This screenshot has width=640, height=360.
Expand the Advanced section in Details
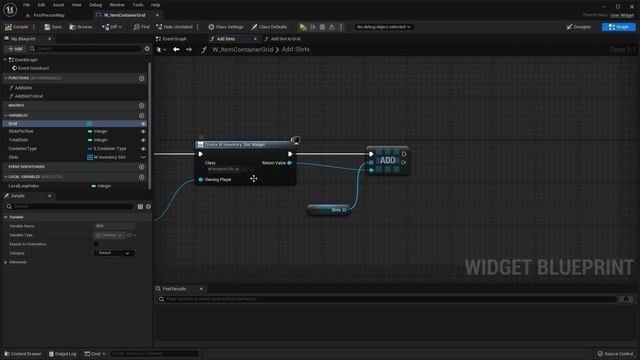pos(6,262)
